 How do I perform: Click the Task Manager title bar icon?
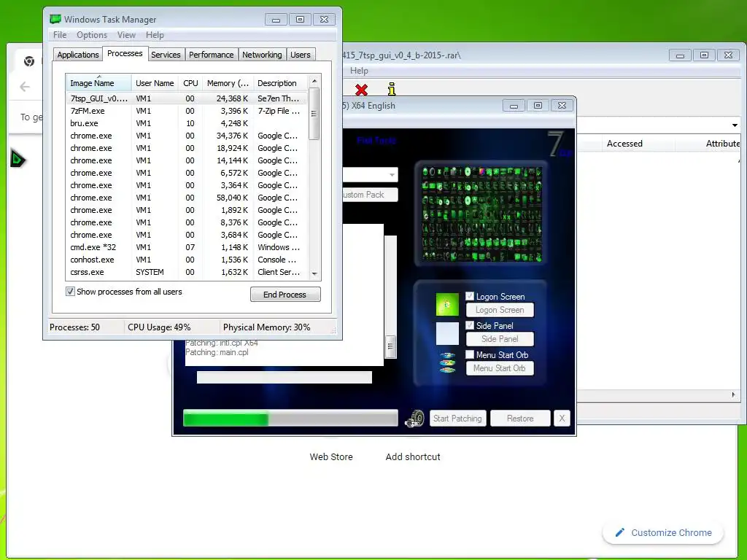[x=55, y=19]
